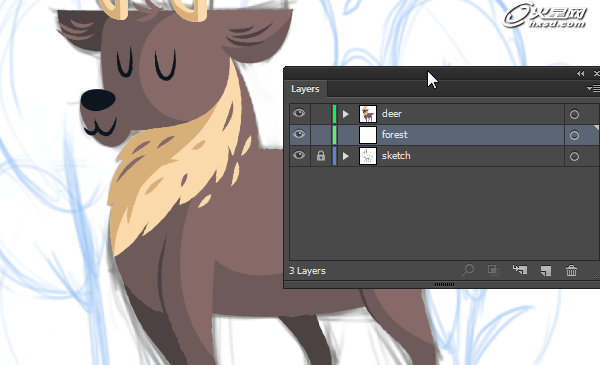Click the deer layer target circle
The height and width of the screenshot is (365, 600).
(x=574, y=114)
